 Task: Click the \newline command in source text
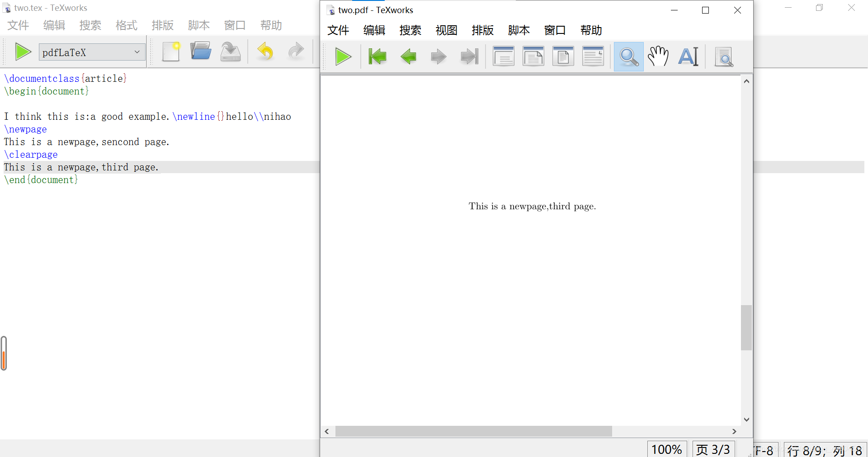point(193,117)
